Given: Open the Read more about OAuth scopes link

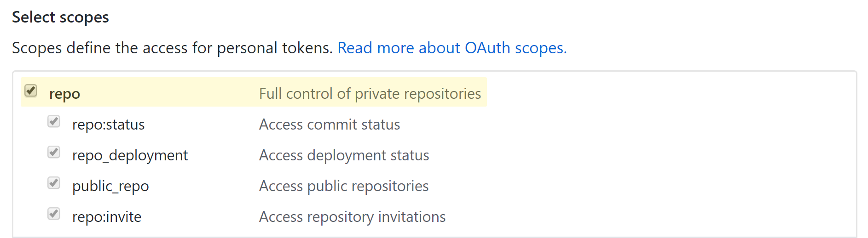Looking at the screenshot, I should 452,48.
